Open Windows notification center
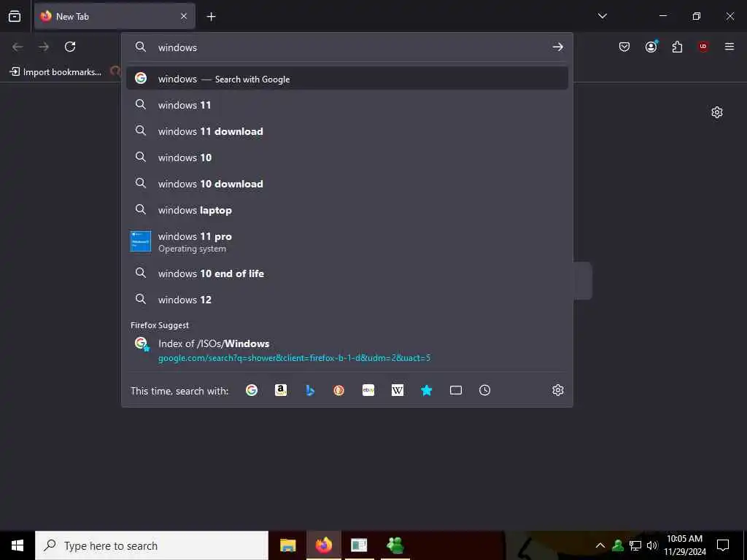This screenshot has height=560, width=747. point(723,545)
